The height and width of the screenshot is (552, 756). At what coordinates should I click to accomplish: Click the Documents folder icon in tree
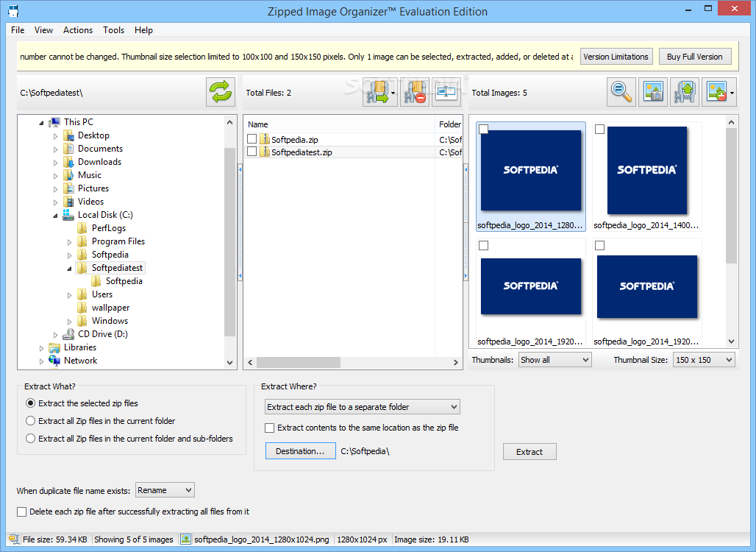tap(68, 149)
